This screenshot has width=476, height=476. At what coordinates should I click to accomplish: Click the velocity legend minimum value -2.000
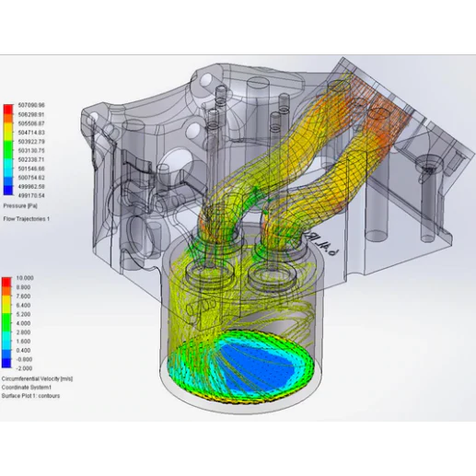pos(24,368)
